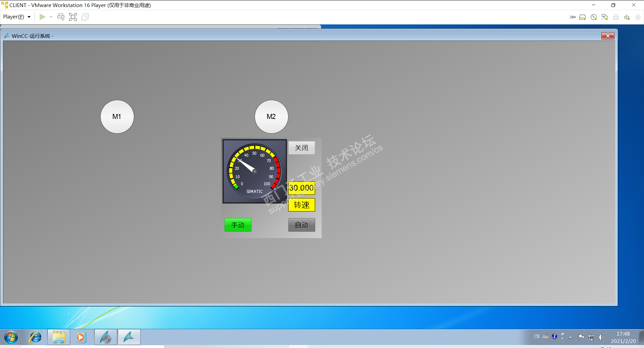Click the sound card device icon
The image size is (644, 348).
[x=627, y=17]
